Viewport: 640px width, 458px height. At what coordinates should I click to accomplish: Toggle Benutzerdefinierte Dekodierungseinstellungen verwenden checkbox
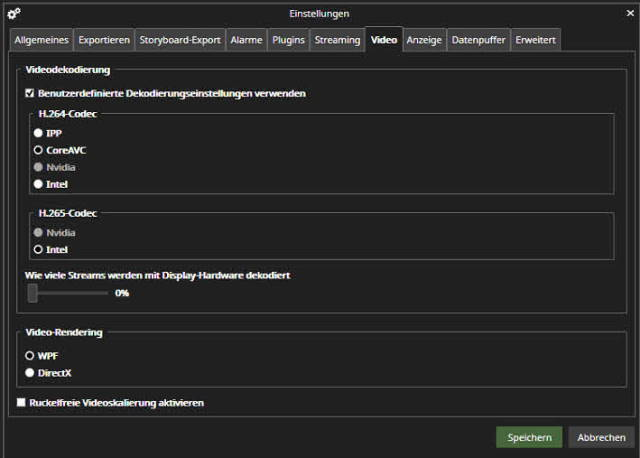30,93
